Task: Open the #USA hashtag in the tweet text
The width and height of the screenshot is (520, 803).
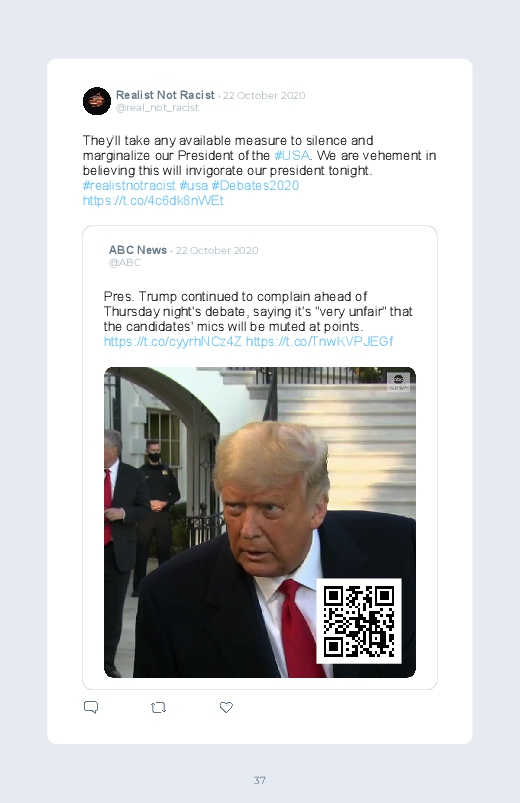Action: click(292, 155)
